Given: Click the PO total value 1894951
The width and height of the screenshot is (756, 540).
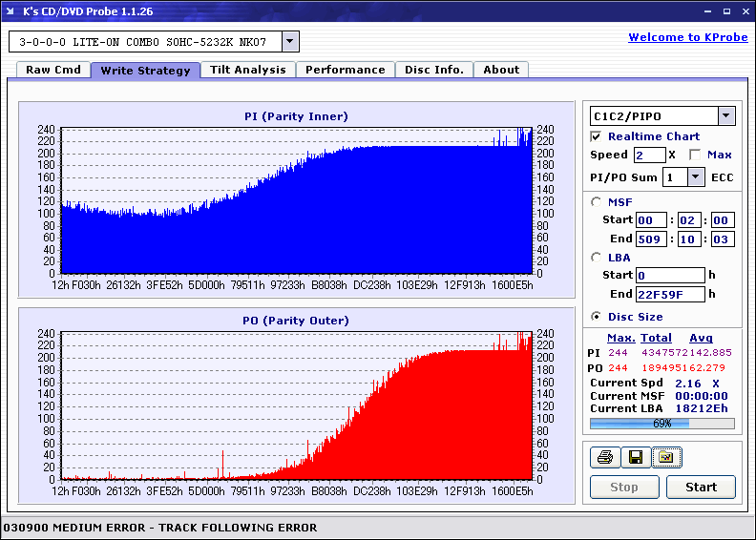Looking at the screenshot, I should [x=665, y=368].
